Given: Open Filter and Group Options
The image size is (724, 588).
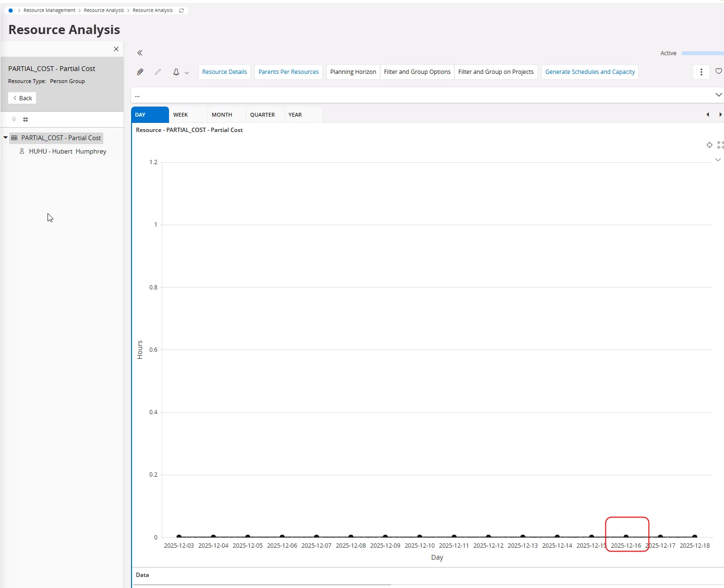Looking at the screenshot, I should tap(417, 72).
